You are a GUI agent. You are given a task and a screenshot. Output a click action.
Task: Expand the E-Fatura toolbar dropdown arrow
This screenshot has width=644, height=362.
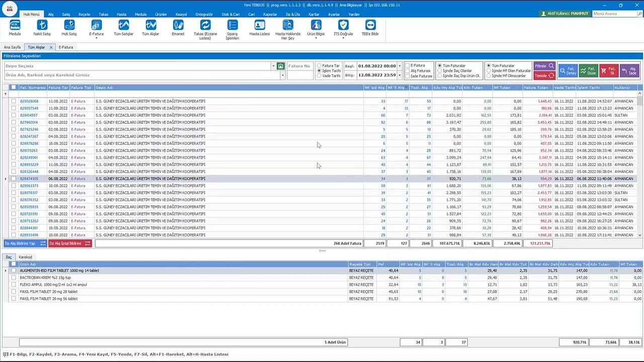pyautogui.click(x=96, y=38)
